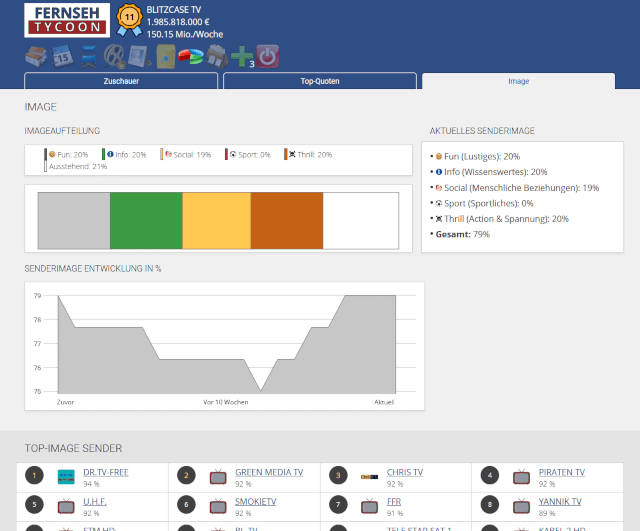The image size is (640, 531).
Task: Click the level 11 rosette badge
Action: [x=129, y=20]
